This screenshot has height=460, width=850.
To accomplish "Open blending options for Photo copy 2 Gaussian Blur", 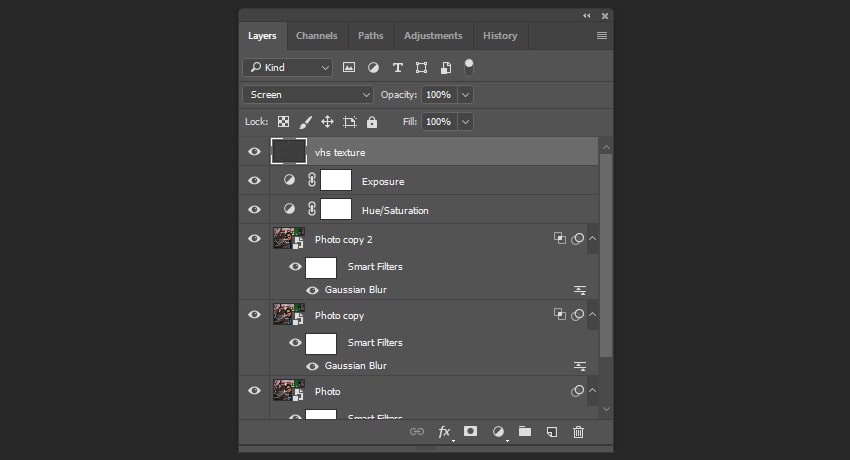I will coord(579,290).
